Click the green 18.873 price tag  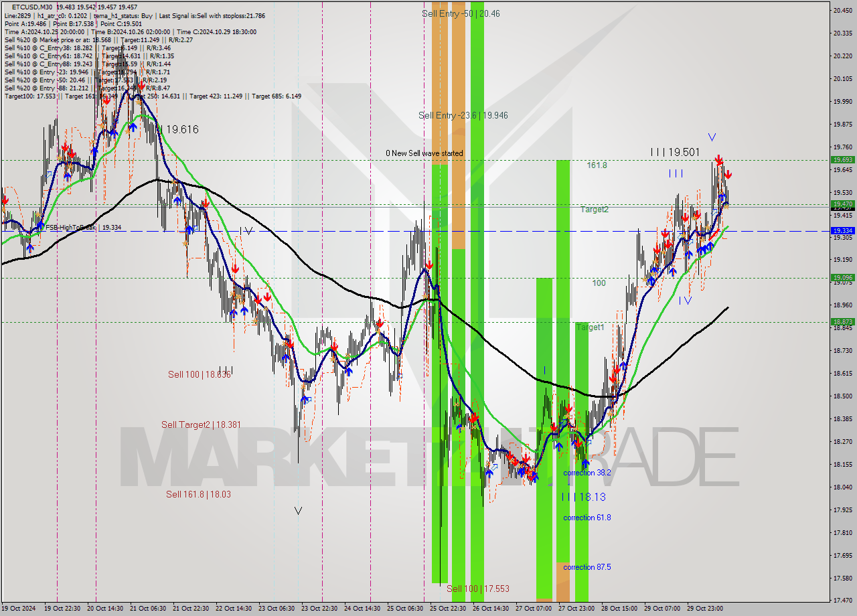pos(842,321)
